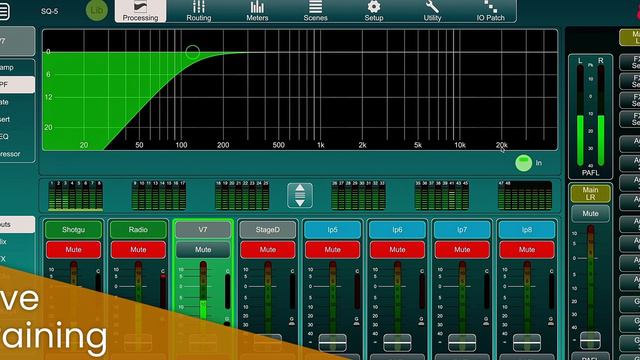The width and height of the screenshot is (640, 360).
Task: Click the Main LR fader handle
Action: [x=590, y=340]
